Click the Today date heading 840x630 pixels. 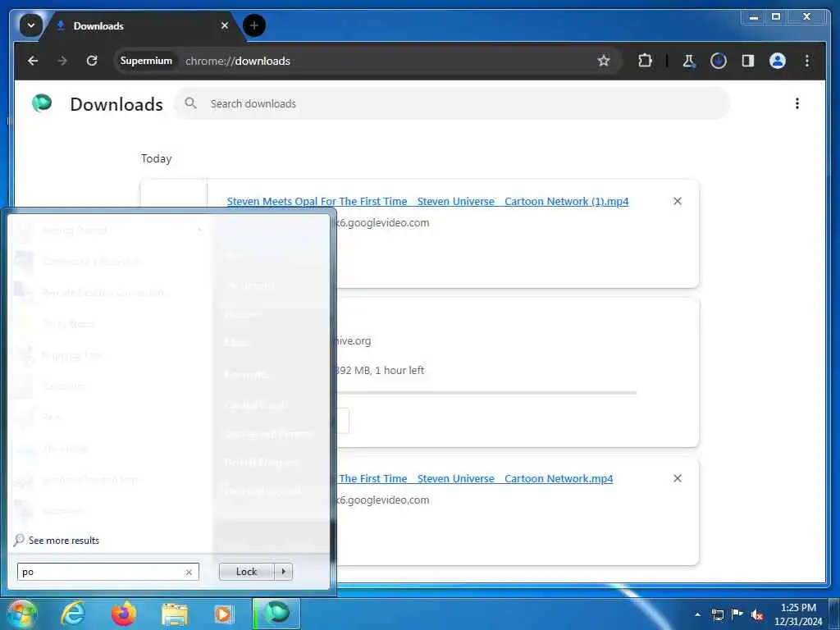pyautogui.click(x=156, y=158)
